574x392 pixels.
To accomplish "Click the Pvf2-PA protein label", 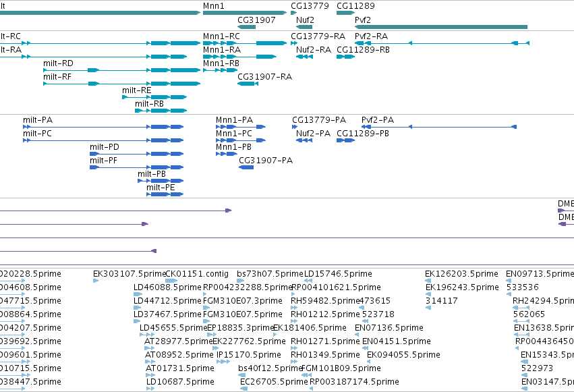I will click(378, 120).
